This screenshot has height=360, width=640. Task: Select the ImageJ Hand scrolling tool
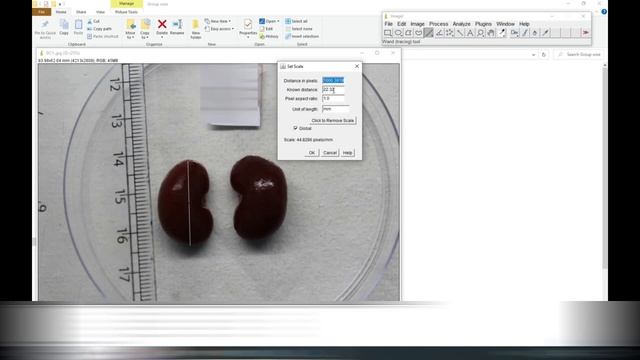491,33
